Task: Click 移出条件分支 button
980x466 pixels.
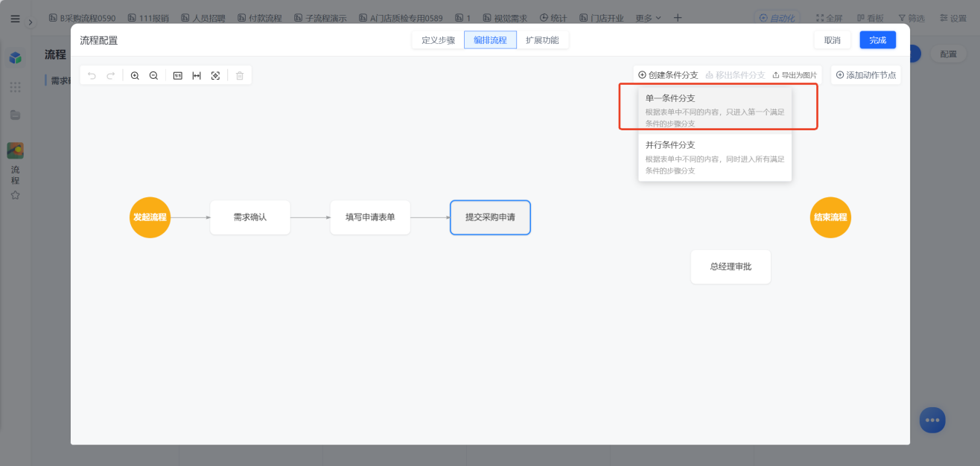Action: coord(735,75)
